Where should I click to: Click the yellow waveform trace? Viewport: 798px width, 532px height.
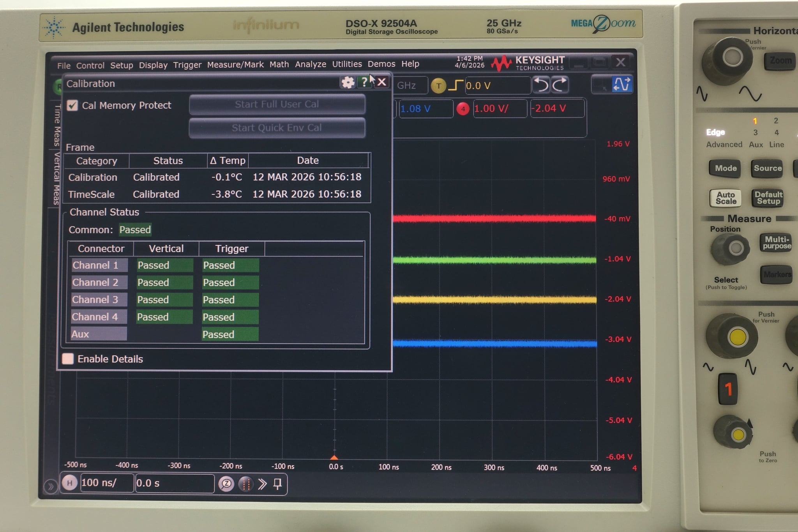(494, 300)
